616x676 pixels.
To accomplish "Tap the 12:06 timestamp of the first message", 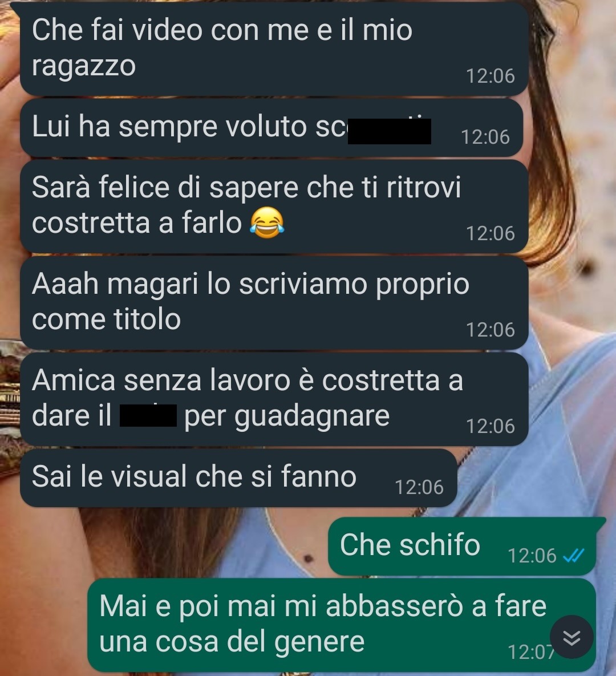I will [491, 76].
